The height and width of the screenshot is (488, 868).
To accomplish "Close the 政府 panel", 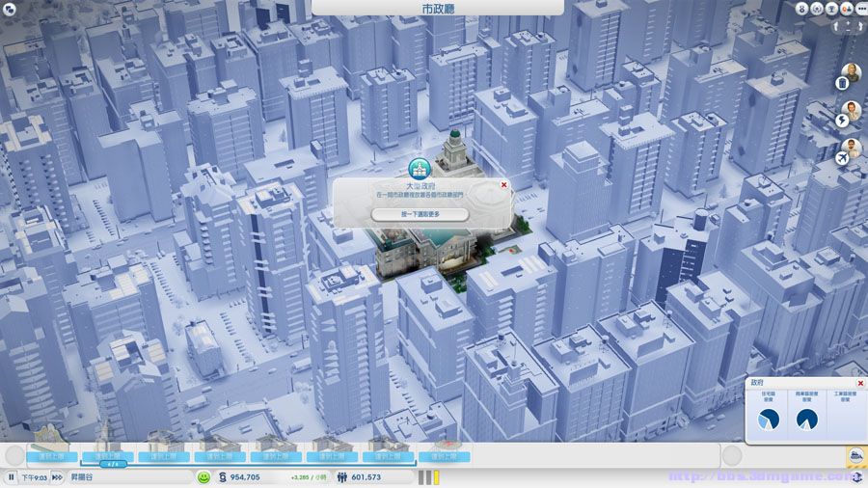I will pos(860,383).
